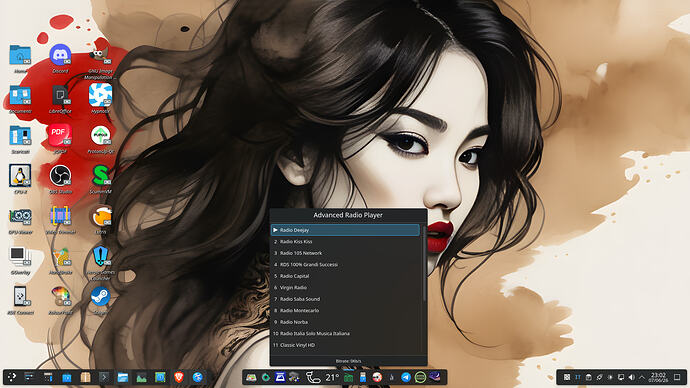Screen dimensions: 690x388
Task: Open the KDE Connect phone desktop icon
Action: (20, 296)
